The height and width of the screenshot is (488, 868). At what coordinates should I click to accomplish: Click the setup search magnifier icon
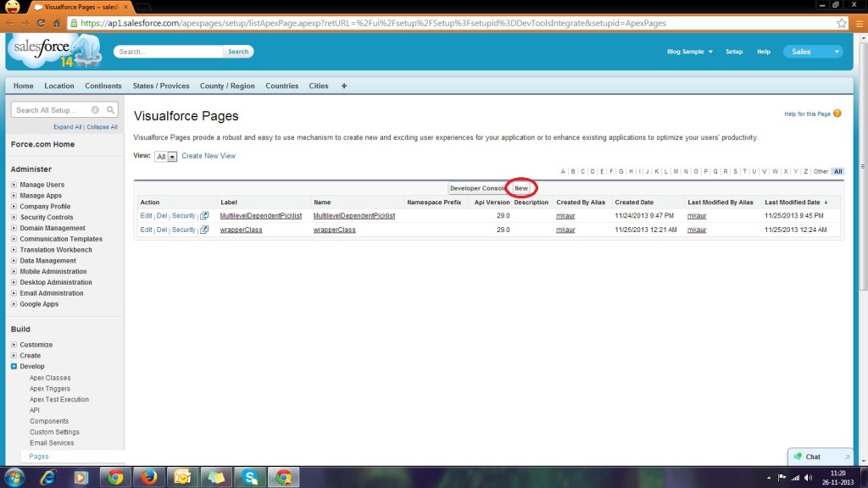(x=111, y=110)
